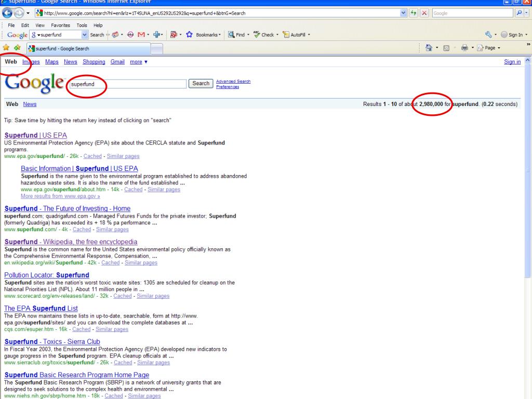
Task: Open the Bookmarks dropdown in Google Toolbar
Action: (208, 35)
